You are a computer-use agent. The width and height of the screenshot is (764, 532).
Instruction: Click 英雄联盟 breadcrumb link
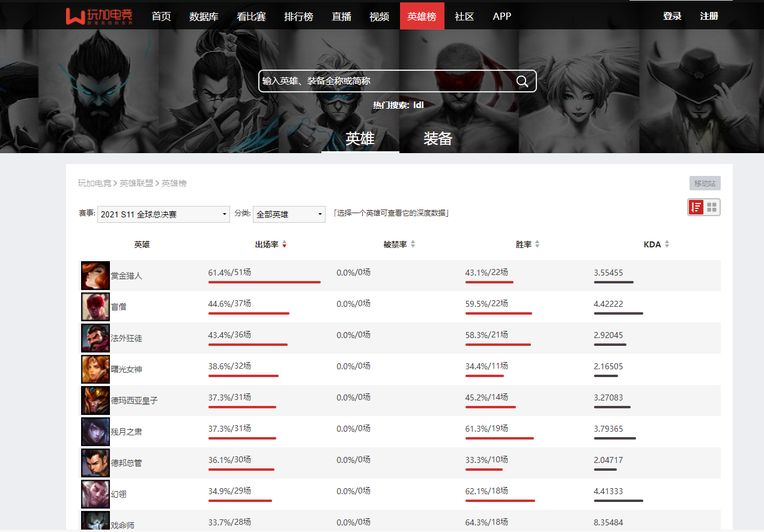pos(136,183)
